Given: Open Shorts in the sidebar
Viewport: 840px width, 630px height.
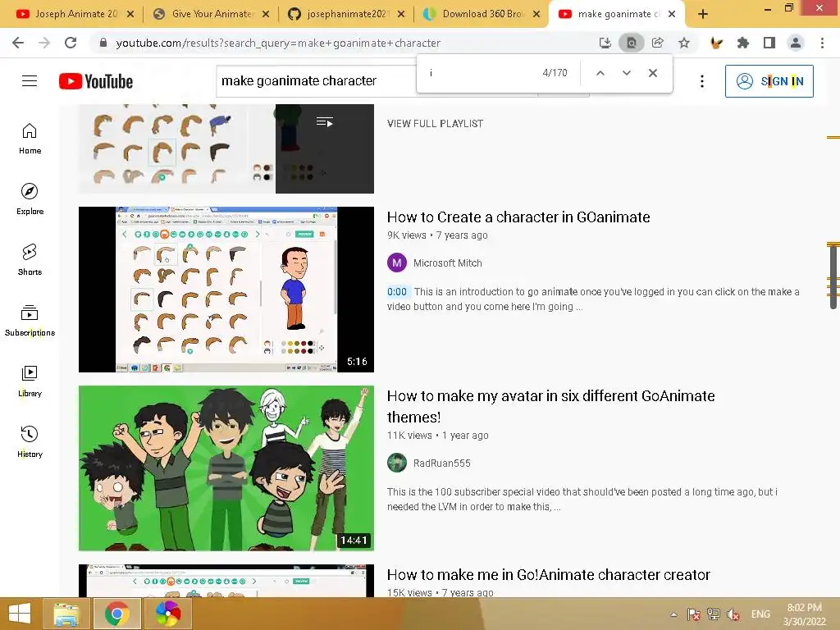Looking at the screenshot, I should click(x=30, y=260).
